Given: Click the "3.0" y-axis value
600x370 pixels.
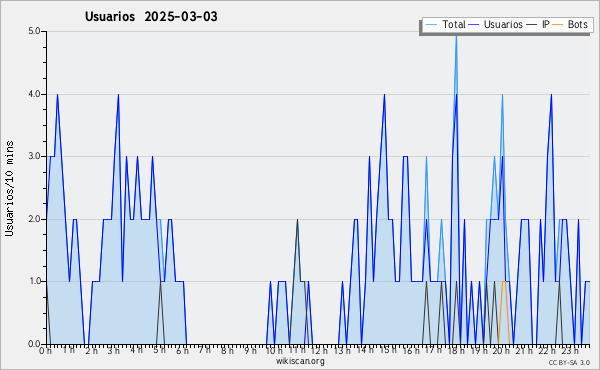Looking at the screenshot, I should pyautogui.click(x=34, y=156).
